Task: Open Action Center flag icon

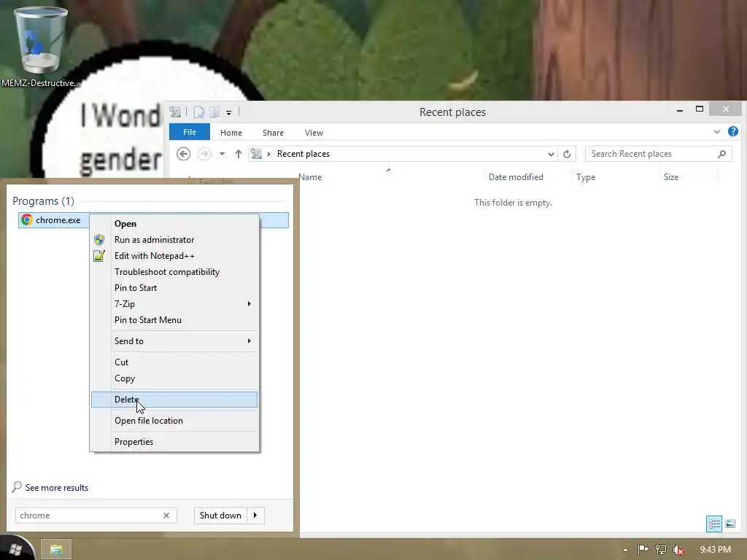Action: coord(643,550)
